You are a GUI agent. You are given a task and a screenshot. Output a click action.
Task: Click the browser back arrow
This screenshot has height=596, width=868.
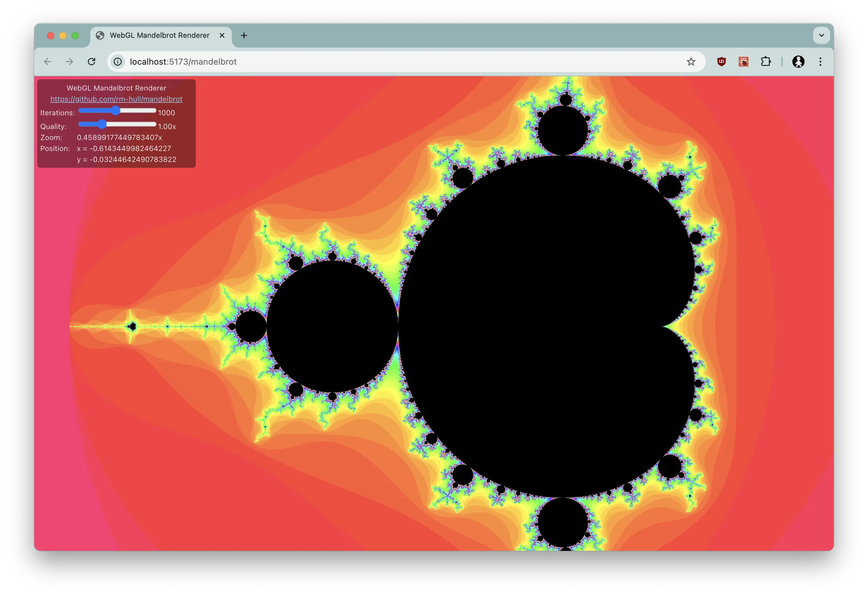click(48, 62)
